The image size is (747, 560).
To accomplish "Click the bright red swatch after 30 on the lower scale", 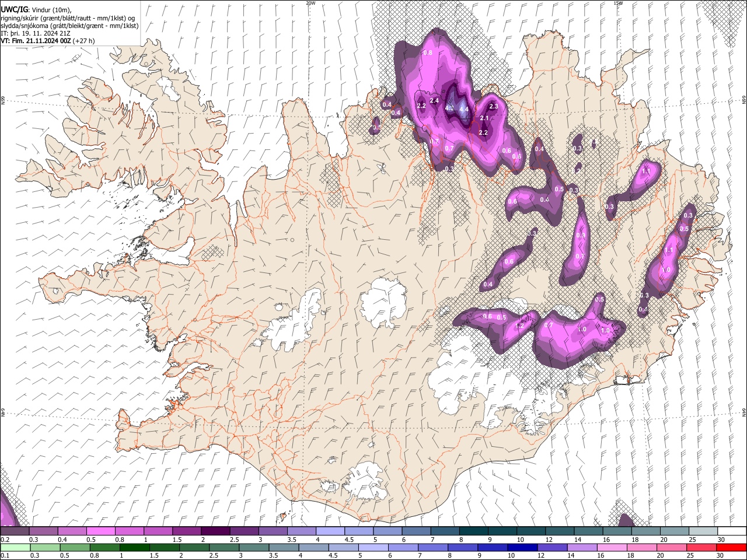I will [x=731, y=547].
